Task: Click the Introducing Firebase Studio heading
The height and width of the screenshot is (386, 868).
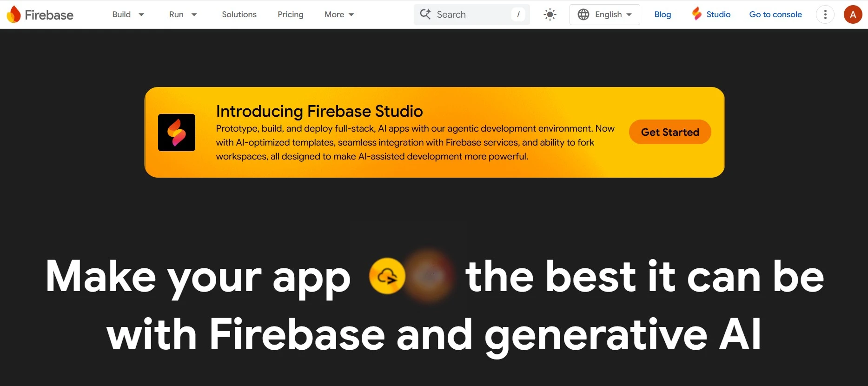Action: (x=319, y=111)
